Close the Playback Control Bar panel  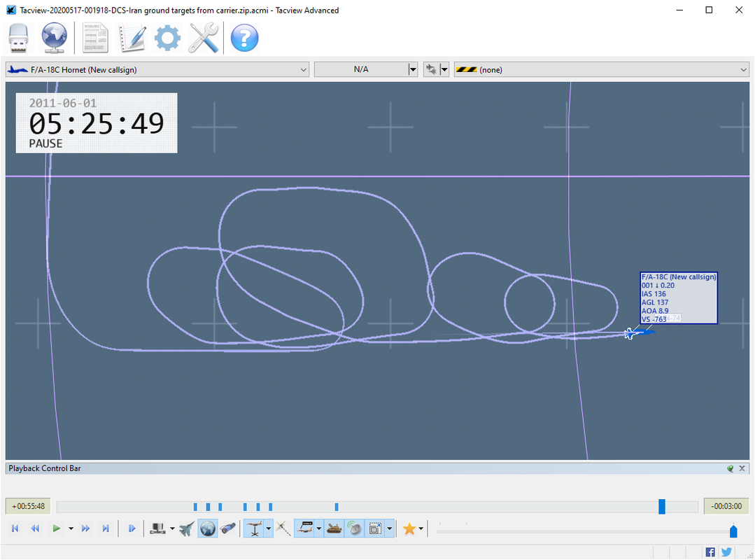point(742,468)
